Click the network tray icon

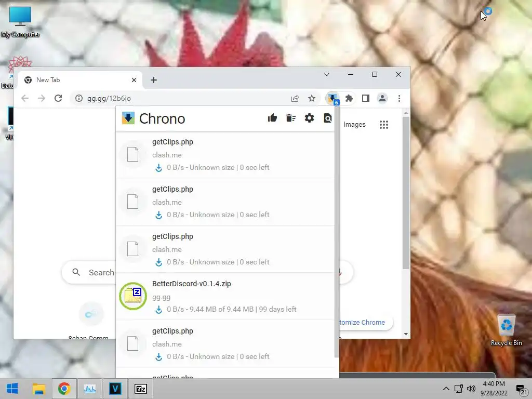[x=458, y=389]
